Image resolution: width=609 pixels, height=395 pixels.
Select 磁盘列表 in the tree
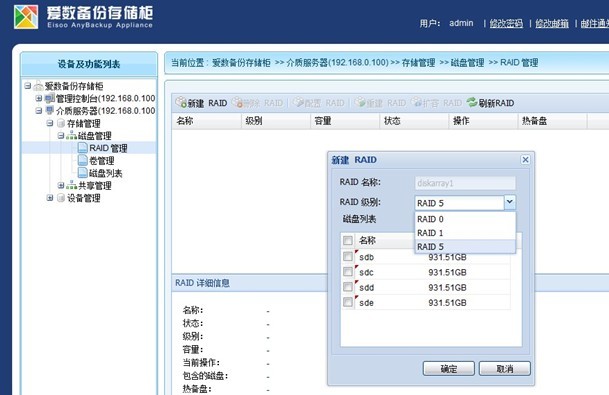[106, 173]
